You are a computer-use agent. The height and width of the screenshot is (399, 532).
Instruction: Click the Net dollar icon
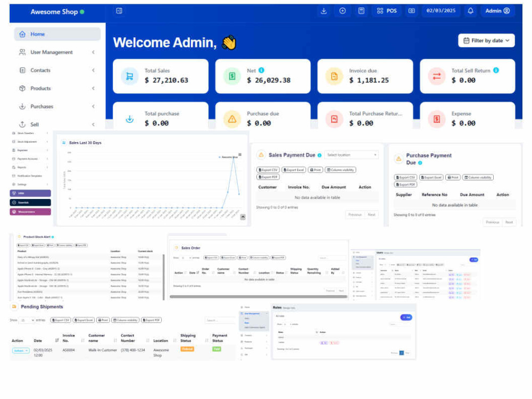click(232, 76)
